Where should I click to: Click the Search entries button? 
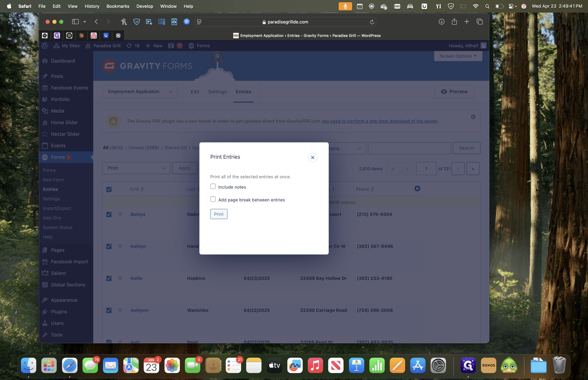466,148
